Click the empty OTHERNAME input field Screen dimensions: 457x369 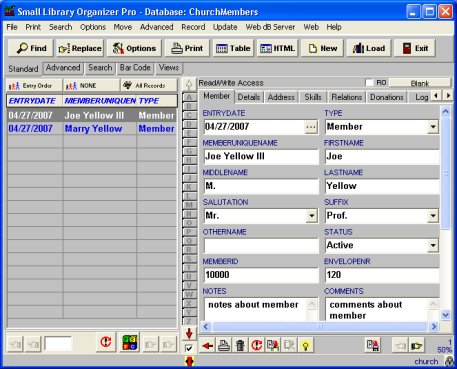pyautogui.click(x=261, y=246)
